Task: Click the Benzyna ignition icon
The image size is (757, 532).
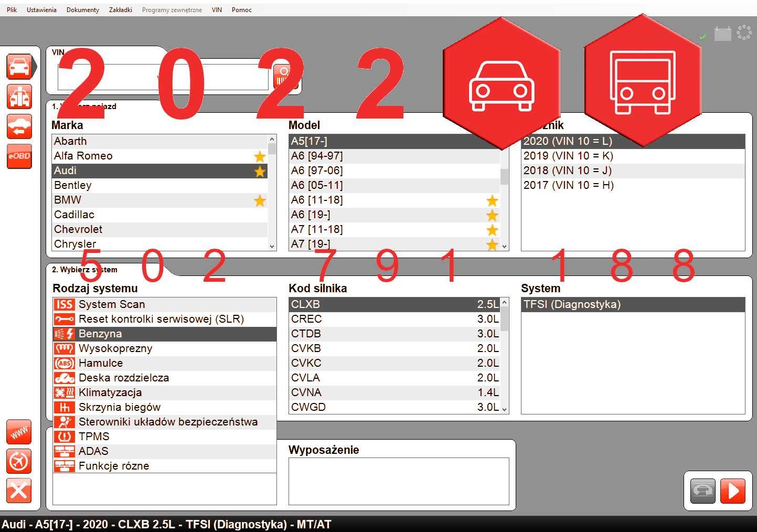Action: click(x=65, y=334)
